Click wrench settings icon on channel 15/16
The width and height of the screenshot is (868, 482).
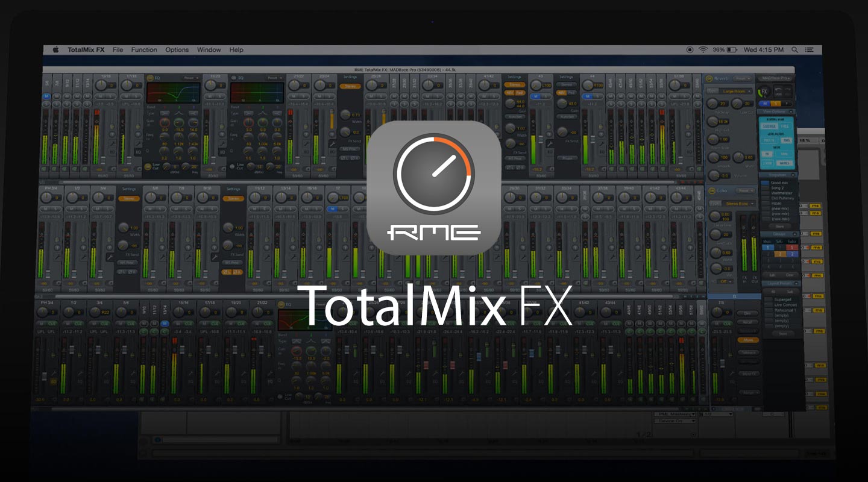coord(112,144)
